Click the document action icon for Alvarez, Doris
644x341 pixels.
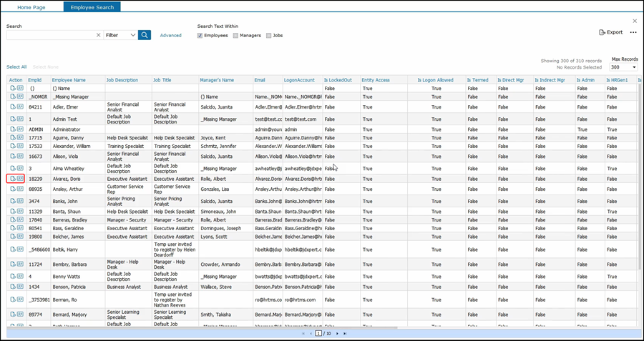(x=13, y=179)
